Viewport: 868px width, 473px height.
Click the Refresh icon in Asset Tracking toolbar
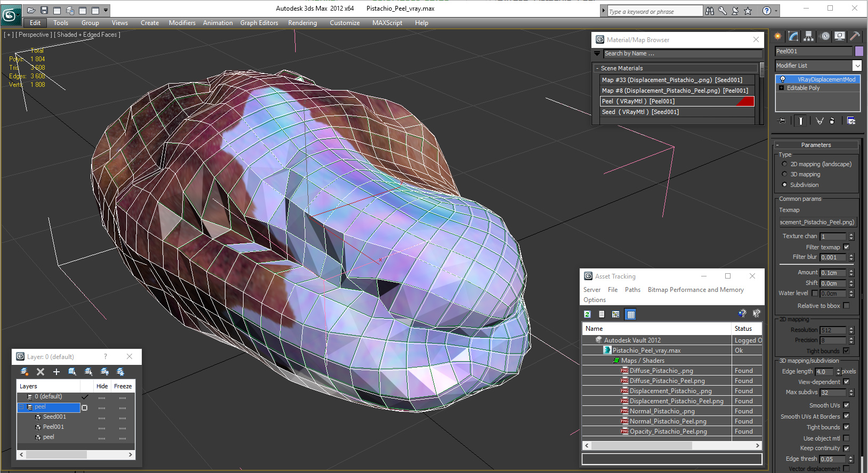click(588, 314)
